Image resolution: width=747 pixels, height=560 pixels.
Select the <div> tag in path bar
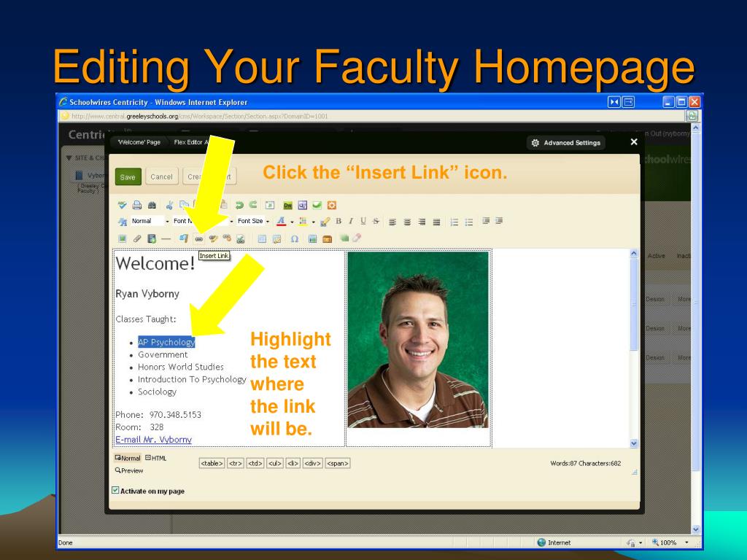312,463
